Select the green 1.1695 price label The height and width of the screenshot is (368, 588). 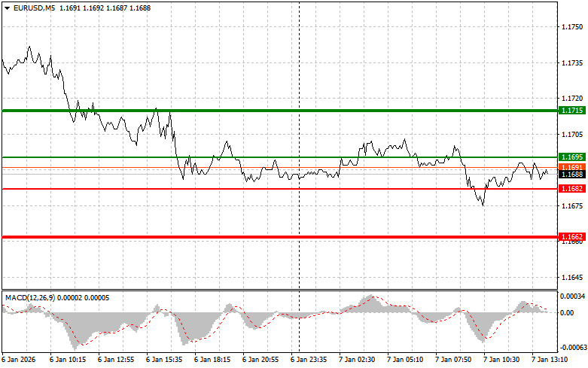point(572,157)
